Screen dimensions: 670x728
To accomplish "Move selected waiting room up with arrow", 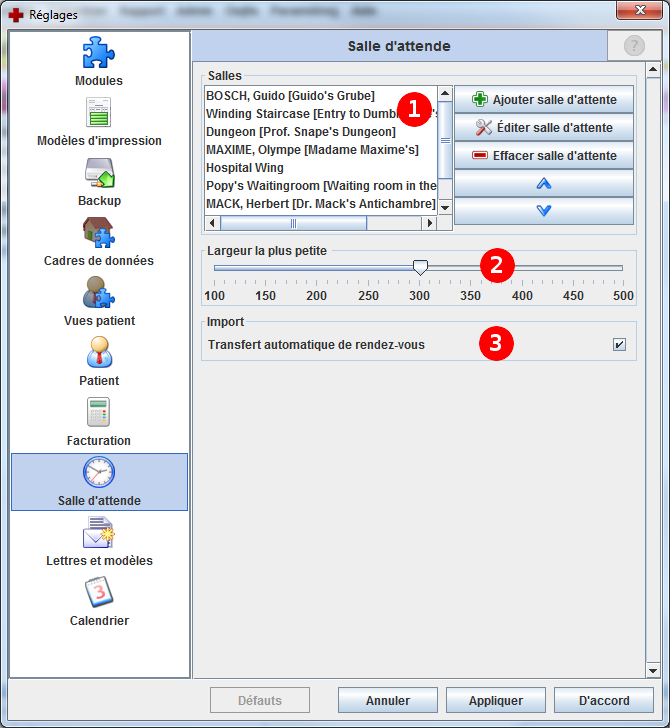I will click(x=544, y=183).
